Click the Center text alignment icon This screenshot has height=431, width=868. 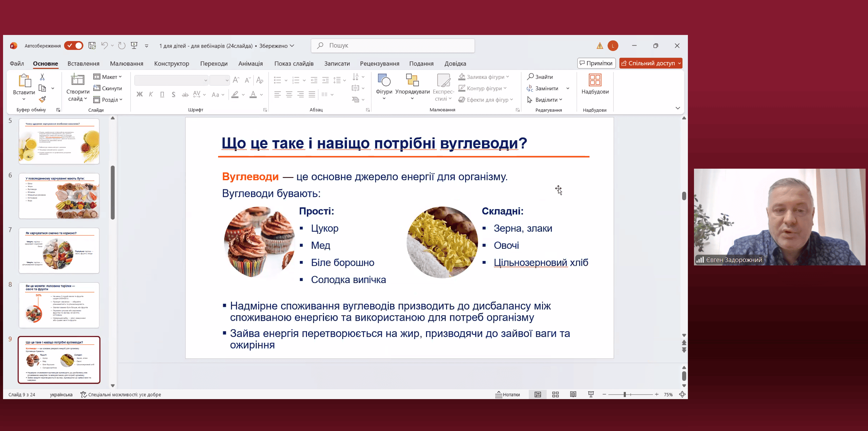coord(289,94)
